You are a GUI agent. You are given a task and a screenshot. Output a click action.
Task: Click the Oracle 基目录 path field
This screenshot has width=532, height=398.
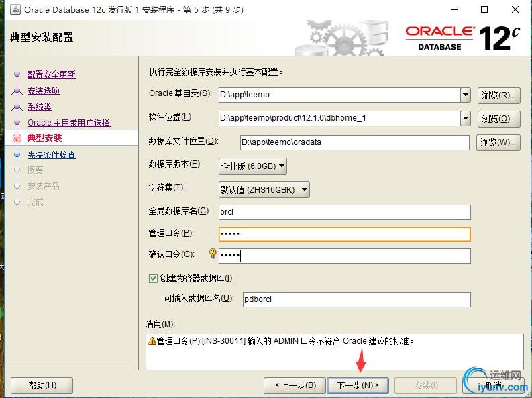pos(339,95)
